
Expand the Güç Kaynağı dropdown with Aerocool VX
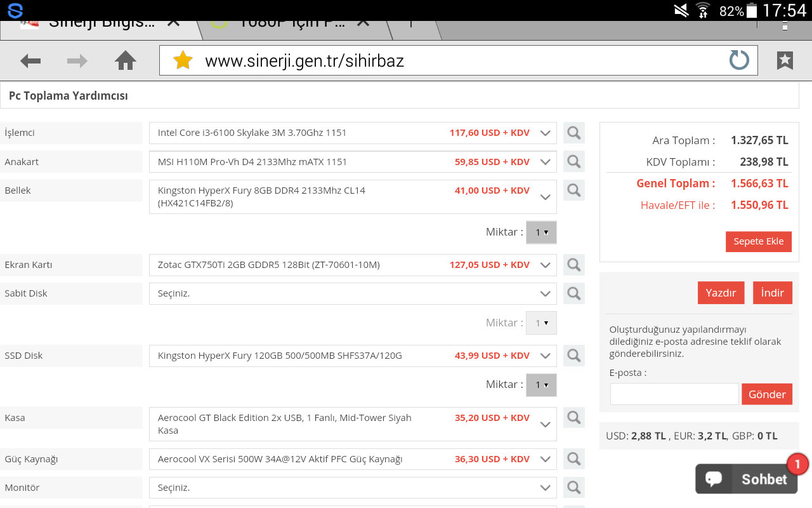(353, 458)
